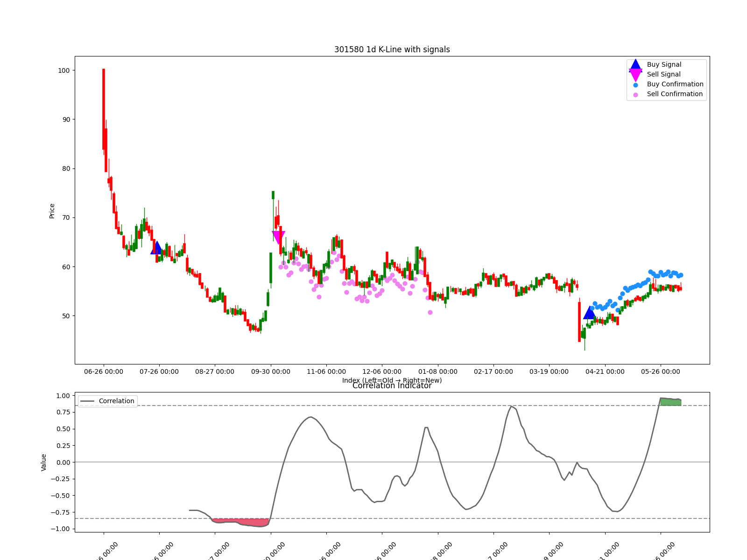This screenshot has height=560, width=747.
Task: Click the 1.00 correlation tick label
Action: click(63, 396)
